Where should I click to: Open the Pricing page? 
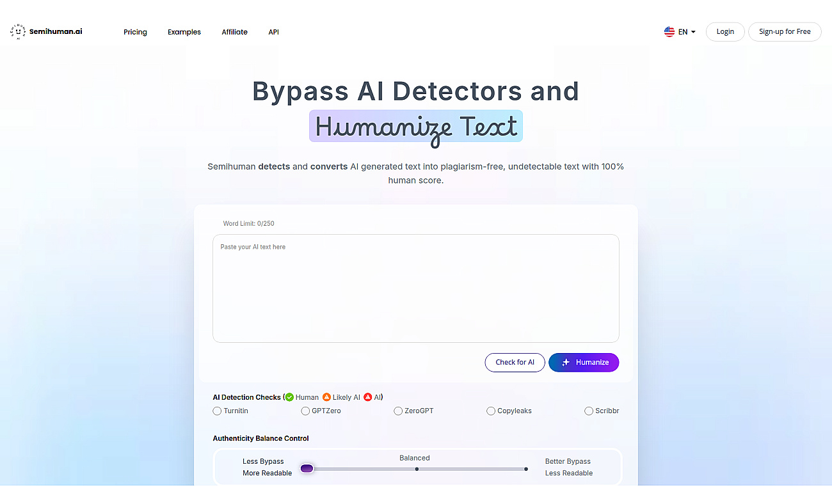point(135,32)
